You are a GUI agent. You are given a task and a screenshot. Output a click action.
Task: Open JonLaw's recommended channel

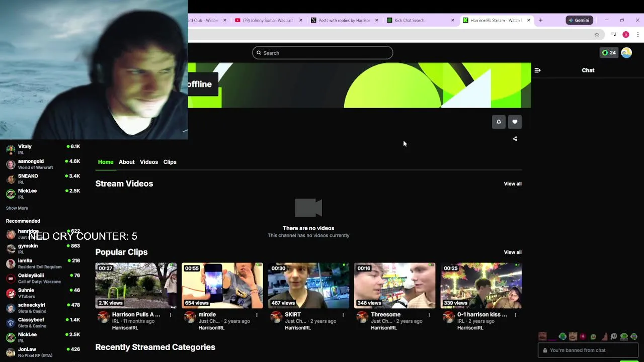[x=43, y=352]
